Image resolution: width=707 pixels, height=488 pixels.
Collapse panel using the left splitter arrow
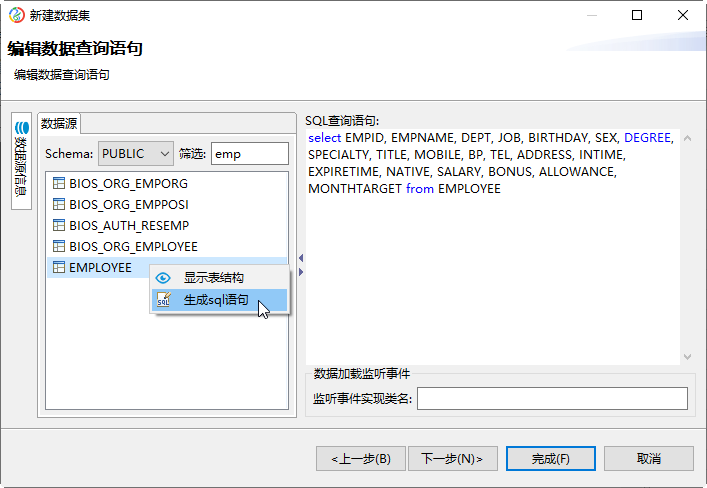coord(301,258)
